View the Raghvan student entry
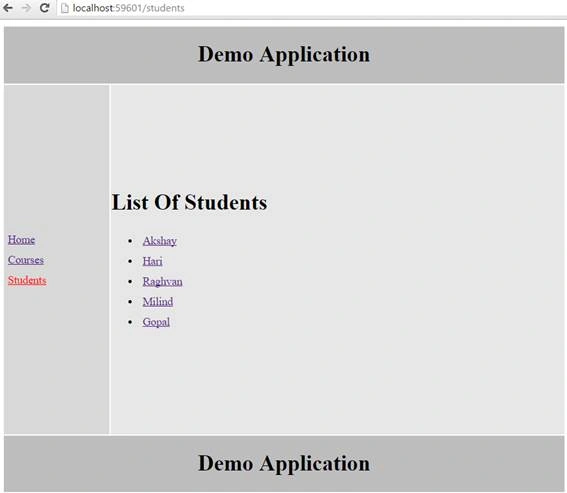The width and height of the screenshot is (567, 493). pos(162,281)
